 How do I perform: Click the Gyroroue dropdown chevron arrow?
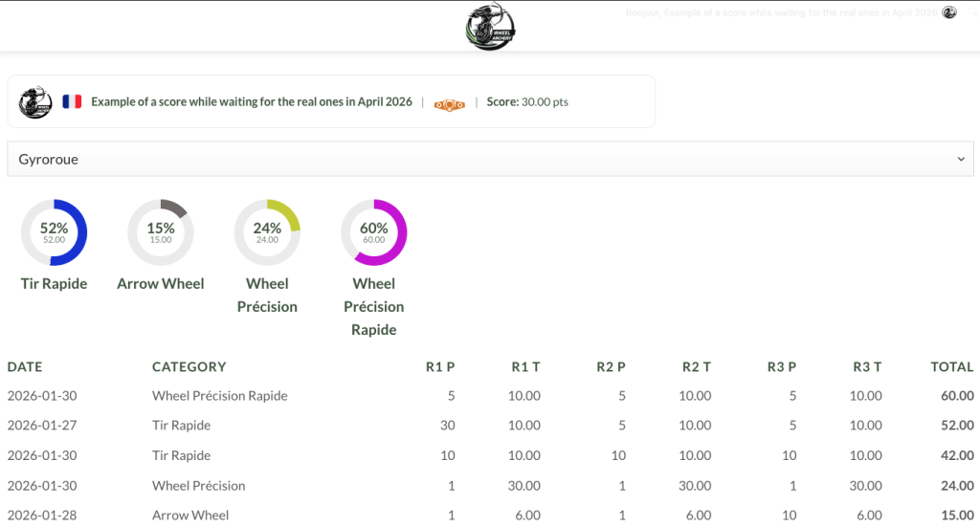tap(961, 159)
